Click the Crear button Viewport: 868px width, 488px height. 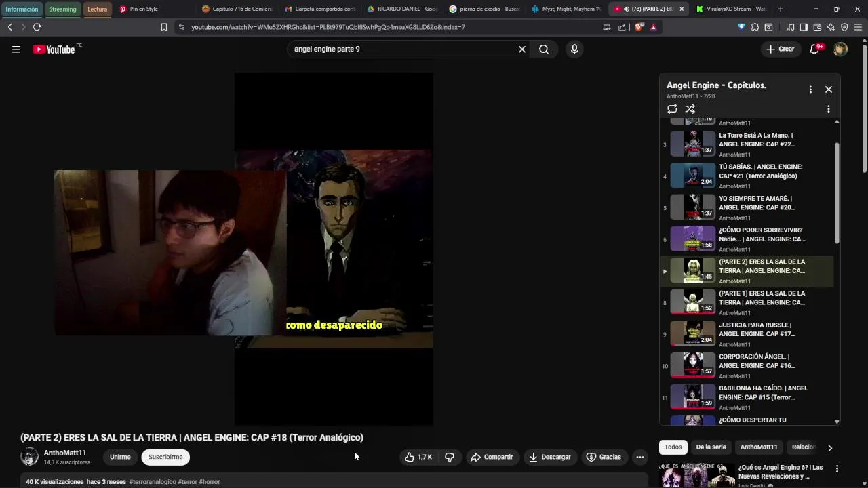pyautogui.click(x=780, y=49)
